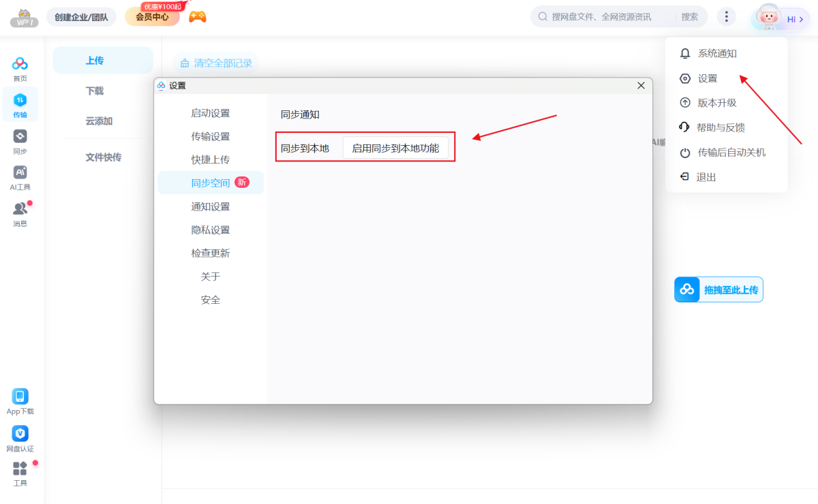Open the AI工具 sidebar icon
This screenshot has height=504, width=818.
(20, 172)
